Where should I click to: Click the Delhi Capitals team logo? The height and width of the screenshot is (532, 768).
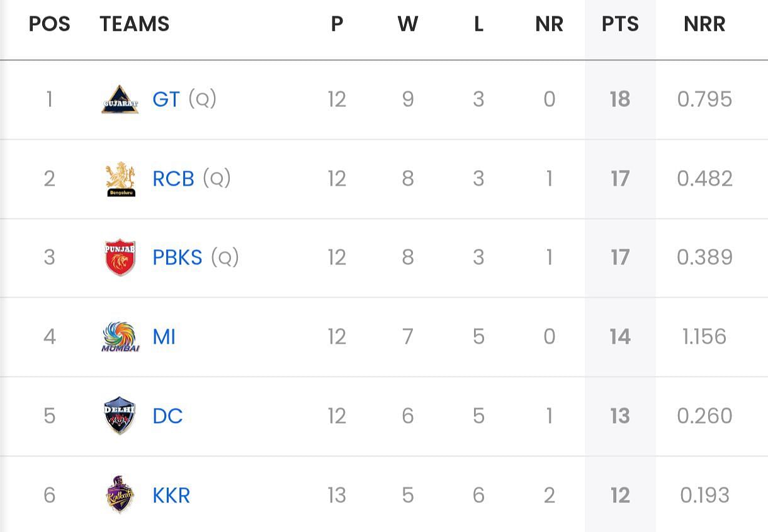[120, 416]
